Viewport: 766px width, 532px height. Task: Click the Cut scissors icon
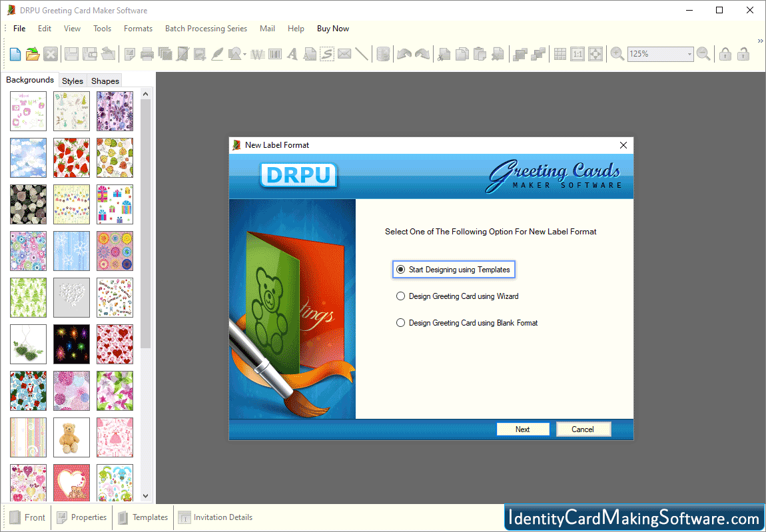coord(444,54)
